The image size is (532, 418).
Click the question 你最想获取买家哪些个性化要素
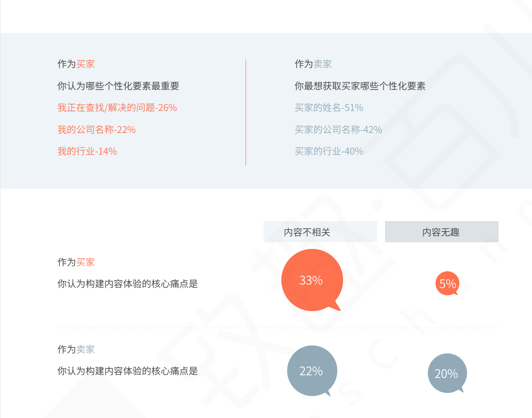pos(360,86)
